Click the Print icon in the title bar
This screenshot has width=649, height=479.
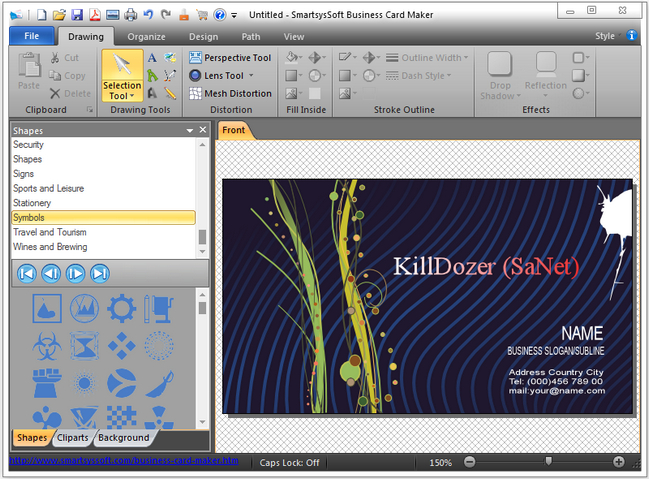[131, 15]
